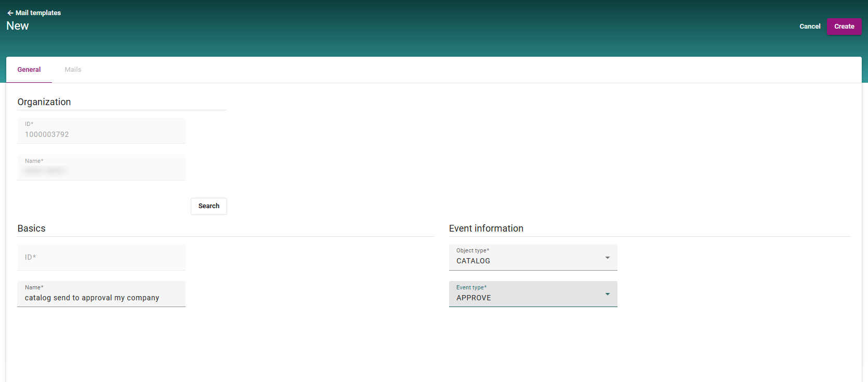Viewport: 868px width, 382px height.
Task: Open the Object type dropdown showing CATALOG
Action: [x=525, y=258]
